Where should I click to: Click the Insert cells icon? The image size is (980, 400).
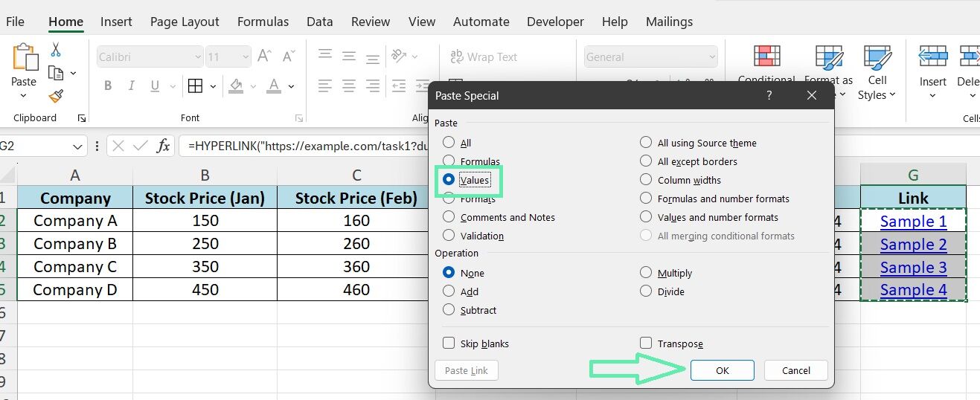pos(932,57)
